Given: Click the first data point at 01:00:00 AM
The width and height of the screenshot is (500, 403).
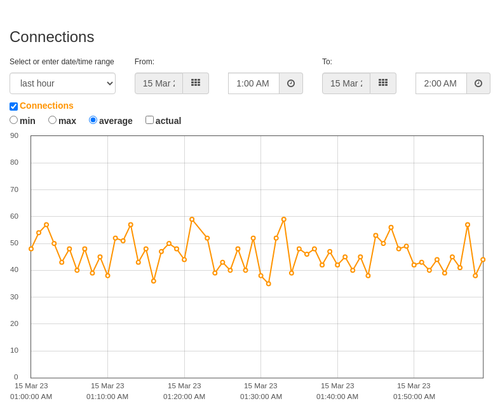Looking at the screenshot, I should (31, 249).
